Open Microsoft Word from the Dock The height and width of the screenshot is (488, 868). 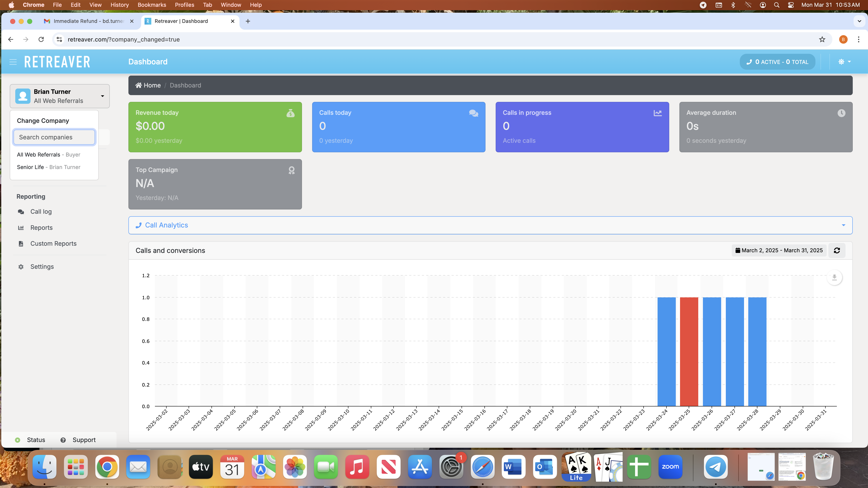pyautogui.click(x=513, y=467)
